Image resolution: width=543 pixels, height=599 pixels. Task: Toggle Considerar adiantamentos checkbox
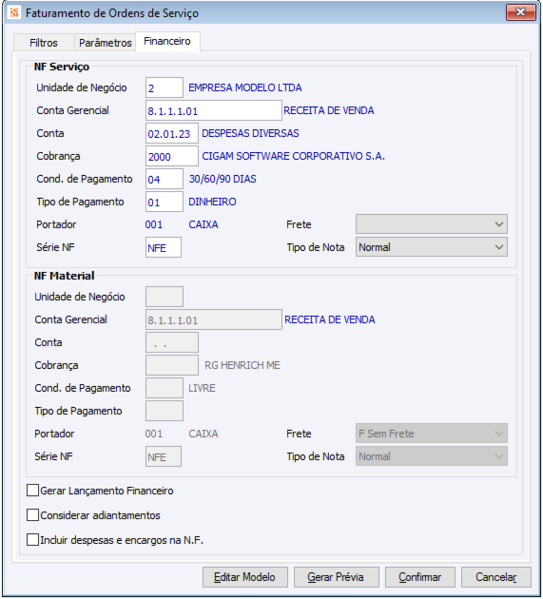click(x=33, y=515)
